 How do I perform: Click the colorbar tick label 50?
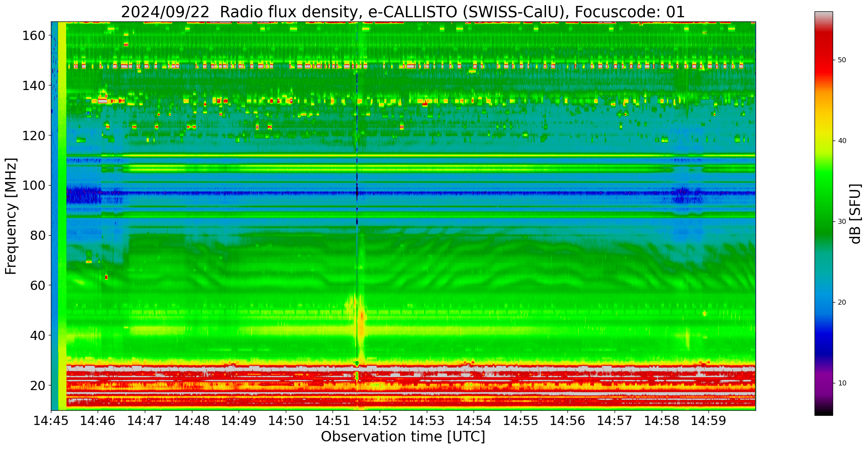(x=842, y=60)
